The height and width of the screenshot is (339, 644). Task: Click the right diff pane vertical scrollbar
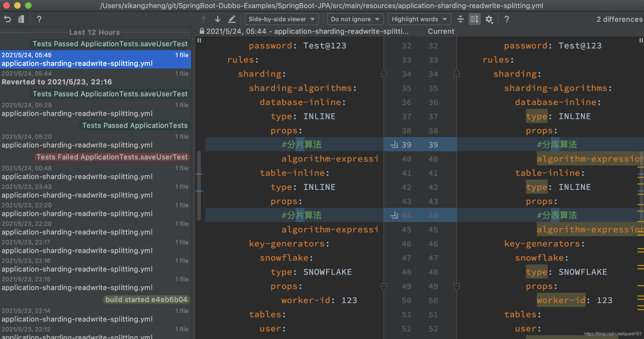pyautogui.click(x=641, y=186)
